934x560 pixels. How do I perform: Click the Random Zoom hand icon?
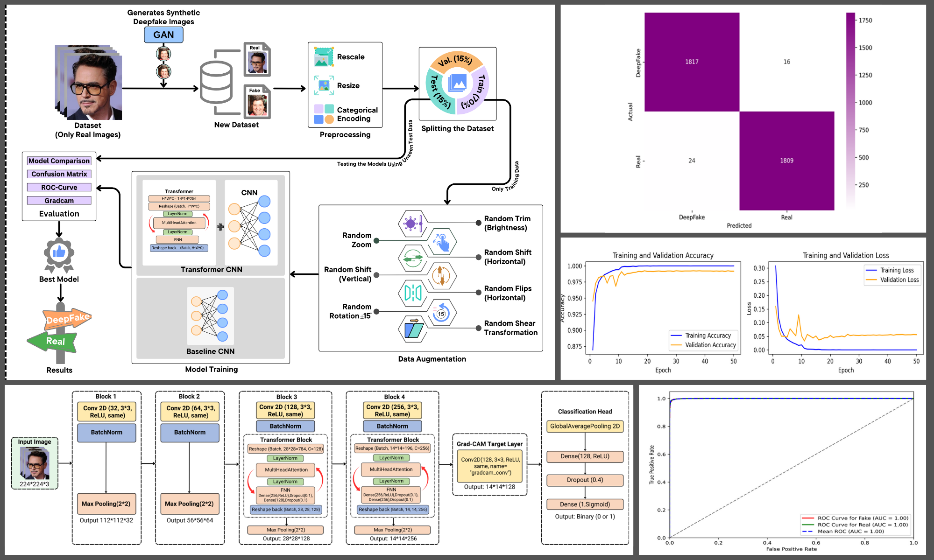tap(441, 242)
